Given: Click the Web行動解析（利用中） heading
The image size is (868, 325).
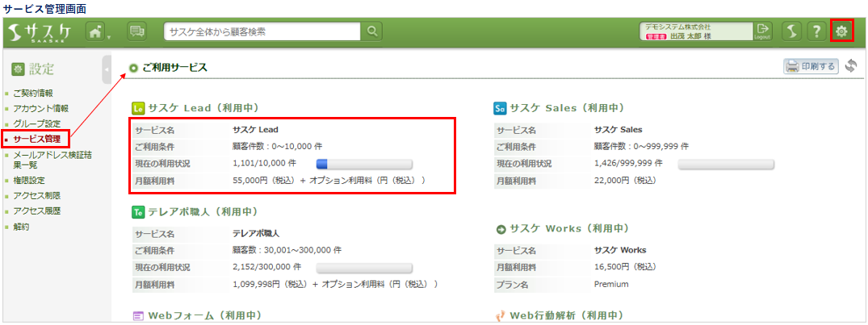Looking at the screenshot, I should point(566,316).
